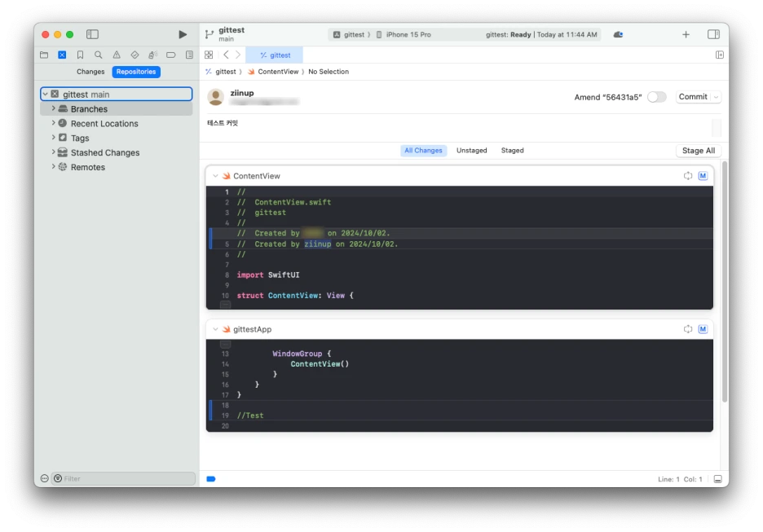This screenshot has width=763, height=532.
Task: Click the Commit button
Action: [693, 97]
